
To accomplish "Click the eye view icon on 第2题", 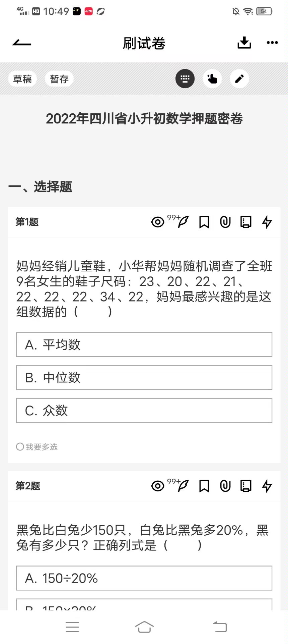I will [x=157, y=486].
